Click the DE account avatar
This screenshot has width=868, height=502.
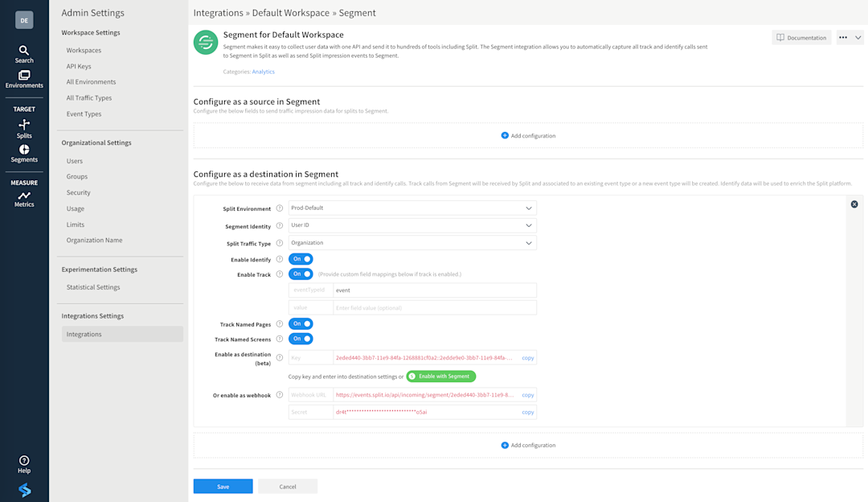(x=24, y=20)
